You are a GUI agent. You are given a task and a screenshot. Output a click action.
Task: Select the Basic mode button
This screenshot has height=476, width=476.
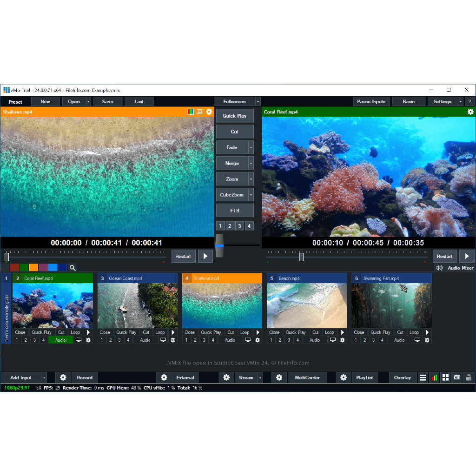(x=409, y=102)
